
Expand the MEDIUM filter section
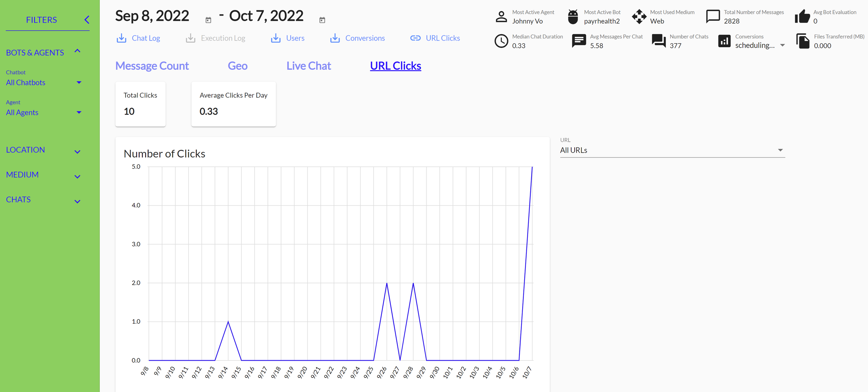77,177
